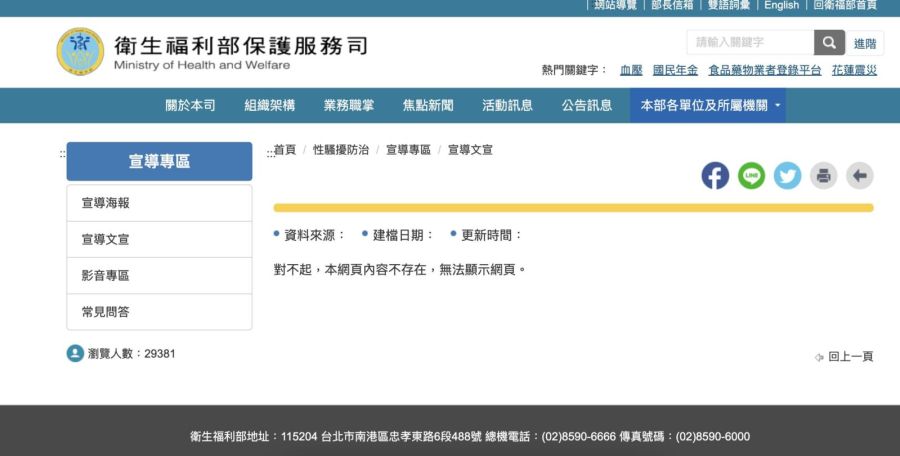The image size is (900, 456).
Task: Open 進階 advanced search
Action: coord(864,43)
